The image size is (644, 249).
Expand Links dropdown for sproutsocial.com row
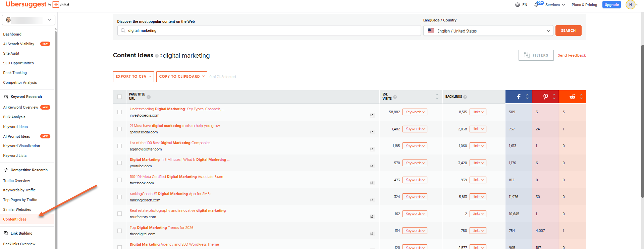tap(478, 129)
